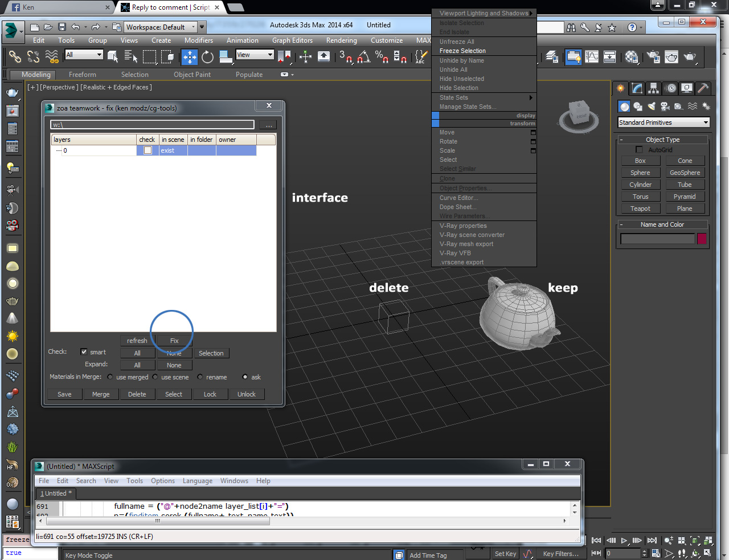Click the GeoSphere object type button
Screen dimensions: 729x560
coord(685,173)
